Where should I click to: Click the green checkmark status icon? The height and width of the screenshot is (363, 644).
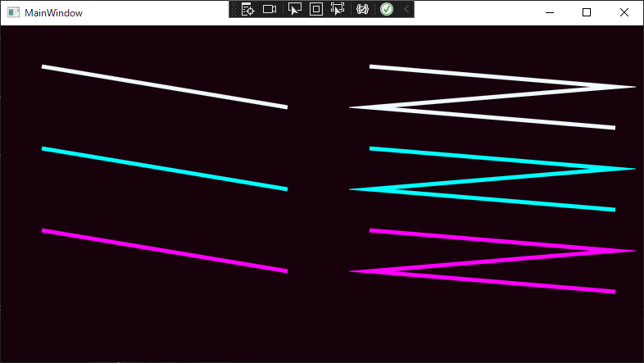click(387, 9)
